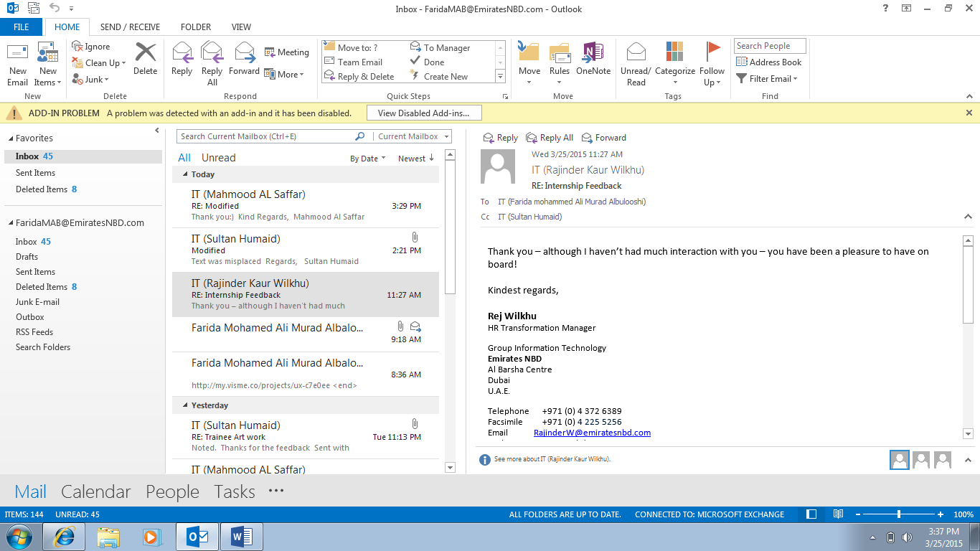The image size is (980, 551).
Task: Switch to Reading view in status bar
Action: [x=838, y=514]
